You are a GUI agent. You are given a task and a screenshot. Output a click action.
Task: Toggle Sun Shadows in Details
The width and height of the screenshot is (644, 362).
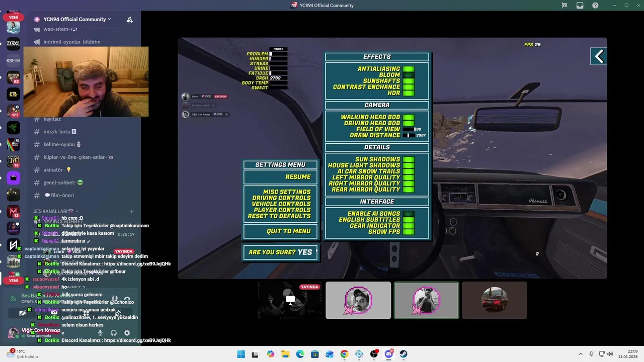408,159
